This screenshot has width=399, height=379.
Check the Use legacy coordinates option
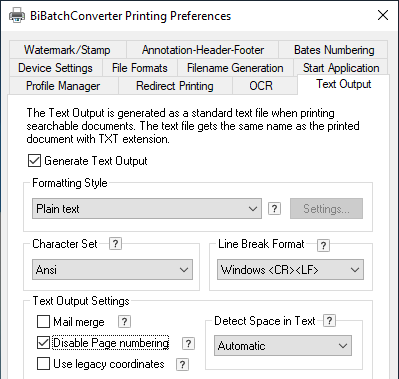pyautogui.click(x=43, y=364)
